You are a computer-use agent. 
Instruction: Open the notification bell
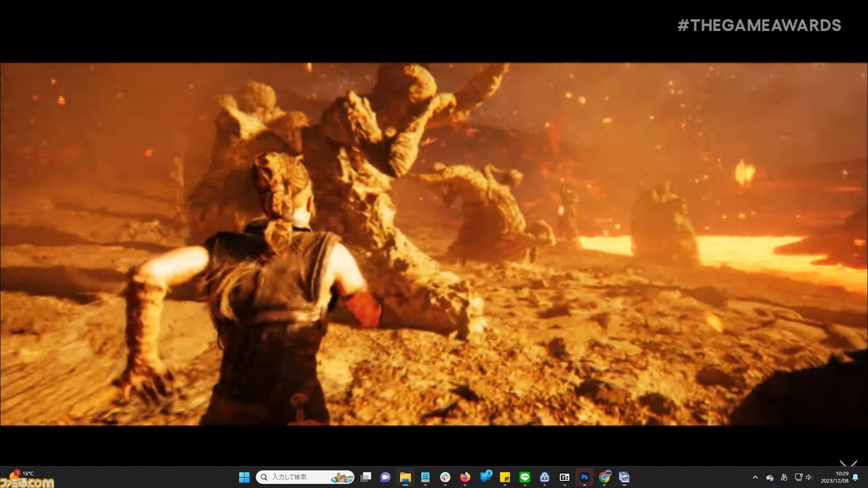[x=855, y=477]
